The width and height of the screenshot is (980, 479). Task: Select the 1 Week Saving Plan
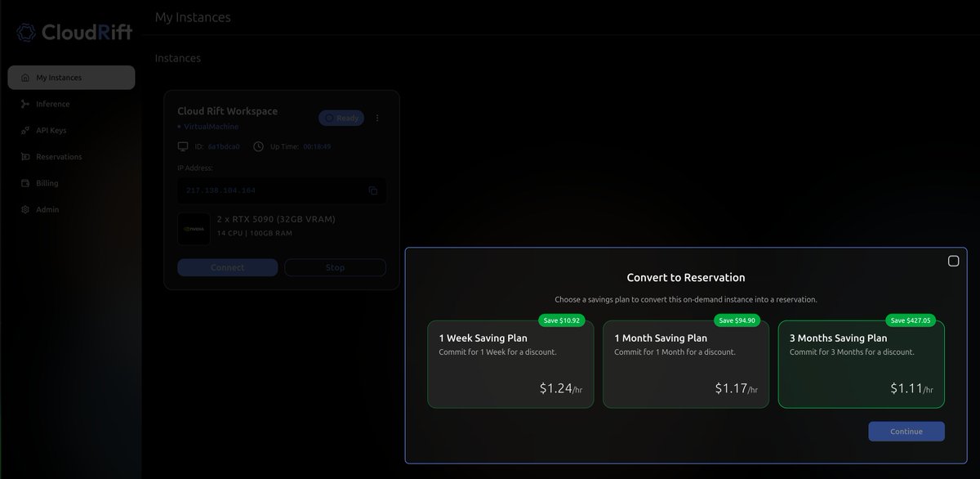coord(510,364)
